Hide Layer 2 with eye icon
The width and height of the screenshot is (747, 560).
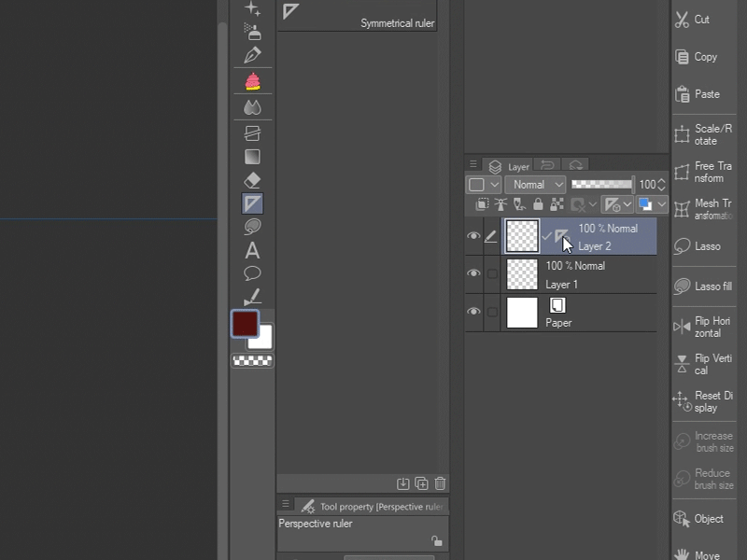473,237
